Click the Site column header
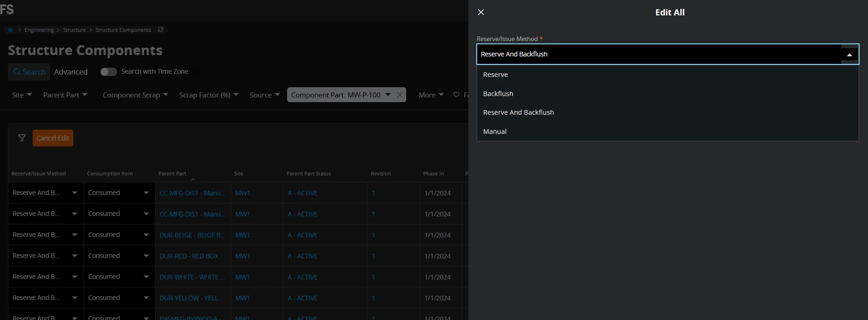The height and width of the screenshot is (320, 868). coord(239,174)
